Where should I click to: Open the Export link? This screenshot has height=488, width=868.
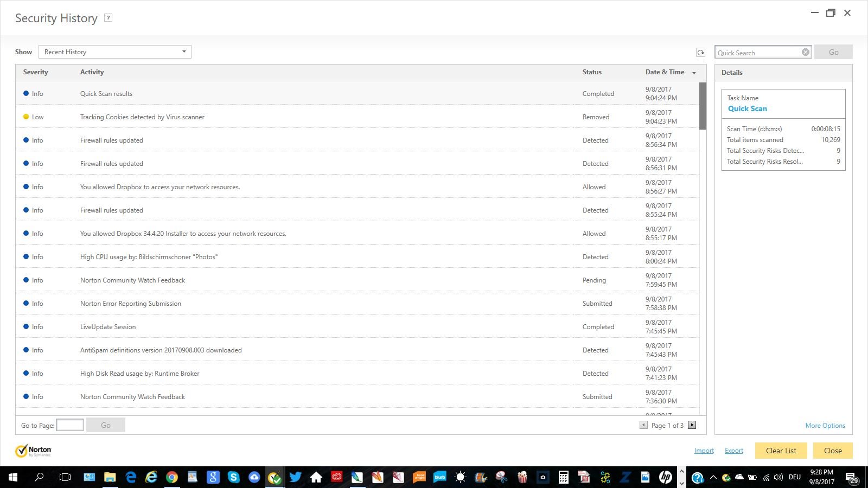pos(734,451)
